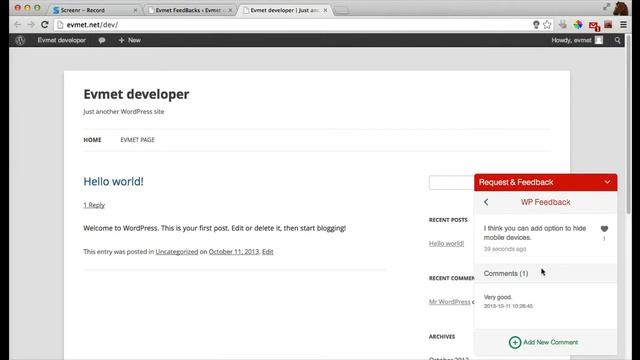Open the Mr WordPress commenter link
Image resolution: width=640 pixels, height=360 pixels.
449,302
